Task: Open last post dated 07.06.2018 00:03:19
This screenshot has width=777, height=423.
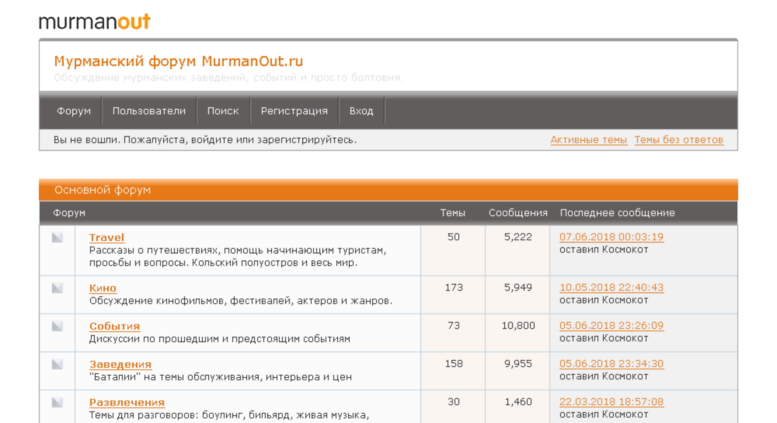Action: tap(611, 237)
